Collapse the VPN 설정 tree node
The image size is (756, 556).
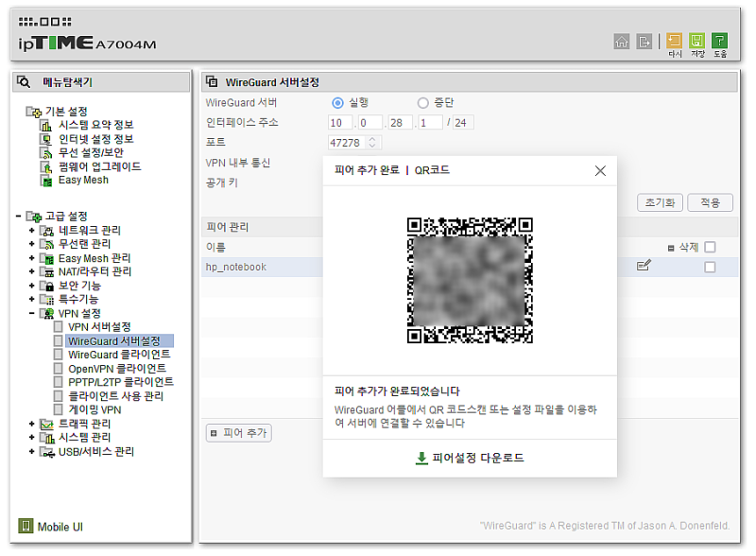tap(32, 314)
